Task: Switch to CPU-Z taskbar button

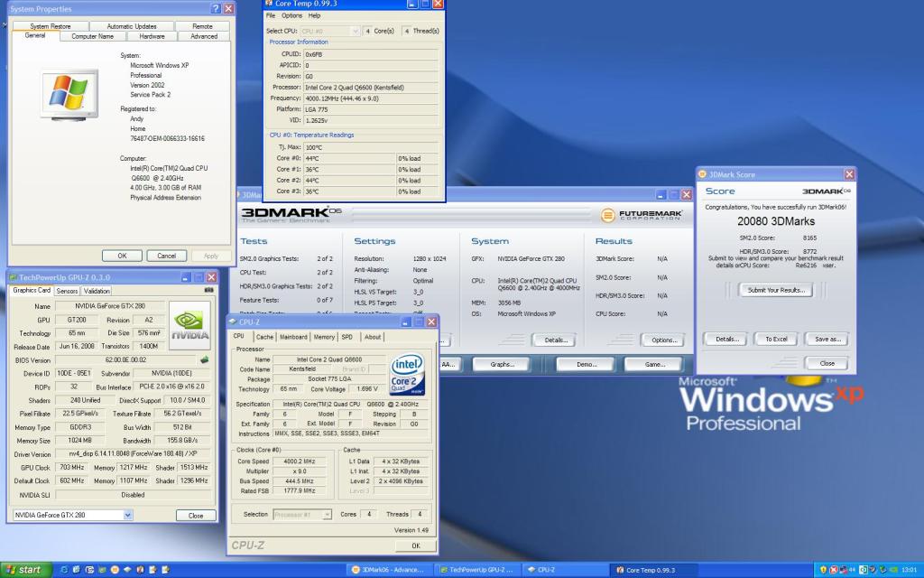Action: 564,570
